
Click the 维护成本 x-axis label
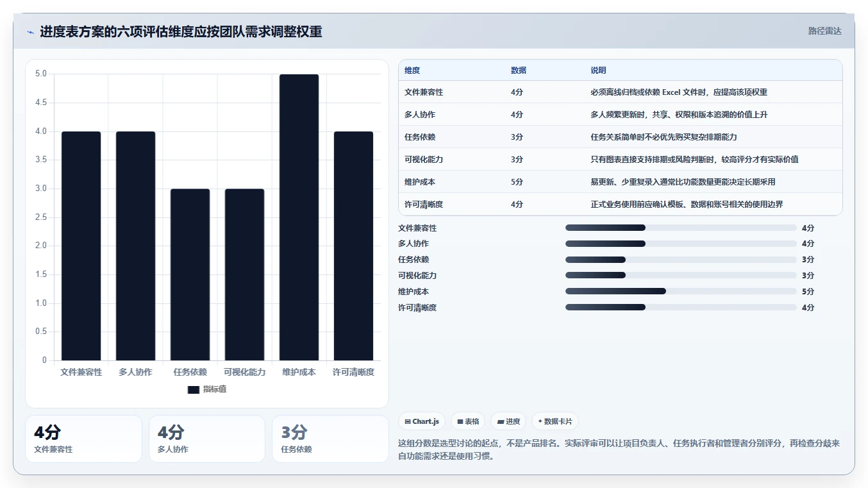tap(299, 372)
